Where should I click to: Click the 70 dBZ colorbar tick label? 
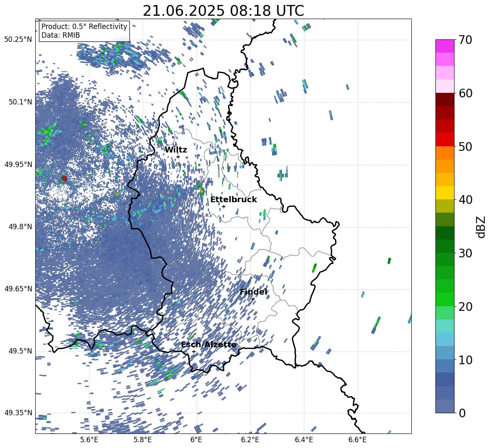(465, 40)
